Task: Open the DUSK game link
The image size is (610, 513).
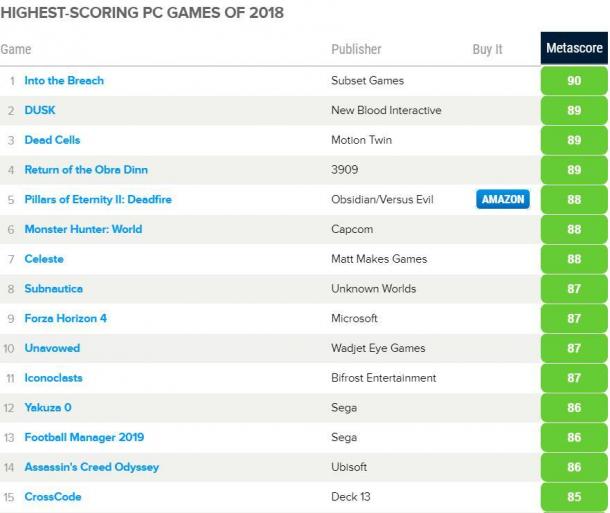Action: click(x=40, y=110)
